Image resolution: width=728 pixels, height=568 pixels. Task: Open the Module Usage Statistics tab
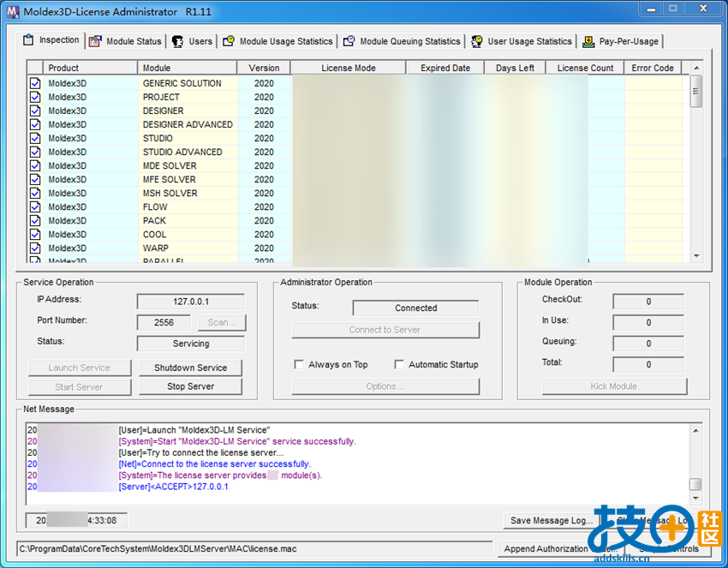click(278, 41)
